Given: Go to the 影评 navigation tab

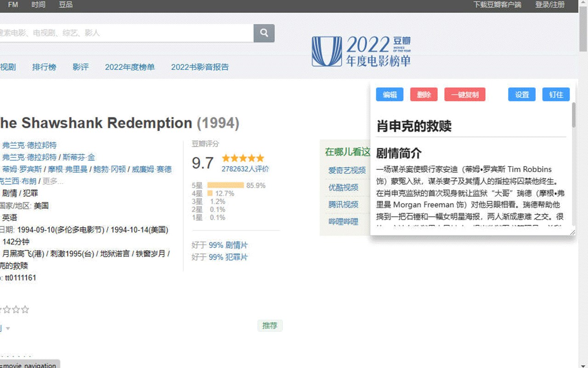Looking at the screenshot, I should point(80,67).
